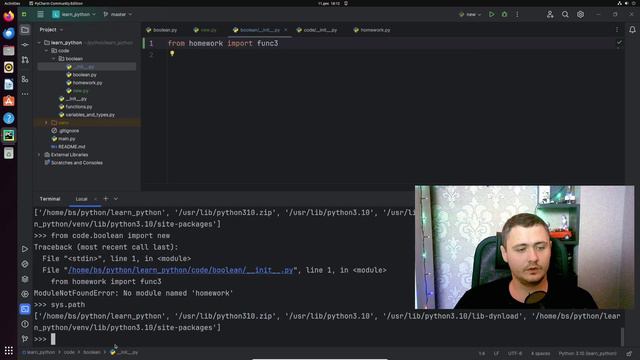Viewport: 640px width, 360px height.
Task: Open the traceback __init__.py file link
Action: [x=180, y=270]
